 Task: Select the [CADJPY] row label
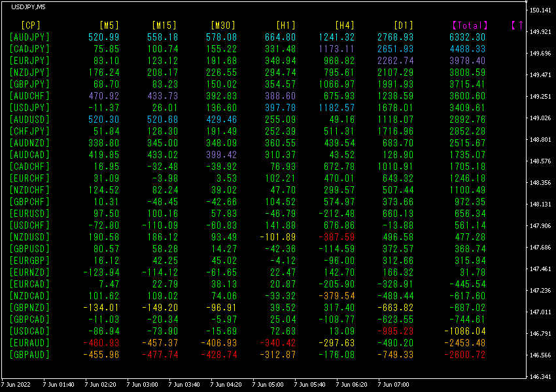[x=29, y=49]
